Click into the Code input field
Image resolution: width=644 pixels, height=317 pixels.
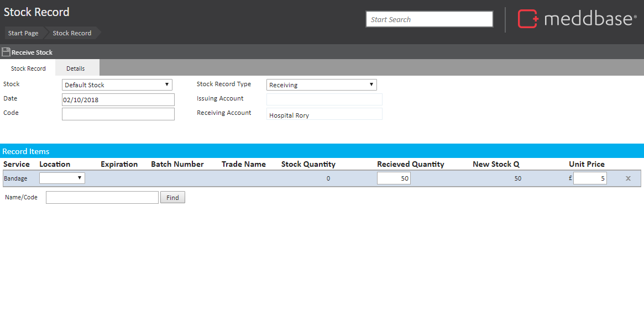(118, 114)
